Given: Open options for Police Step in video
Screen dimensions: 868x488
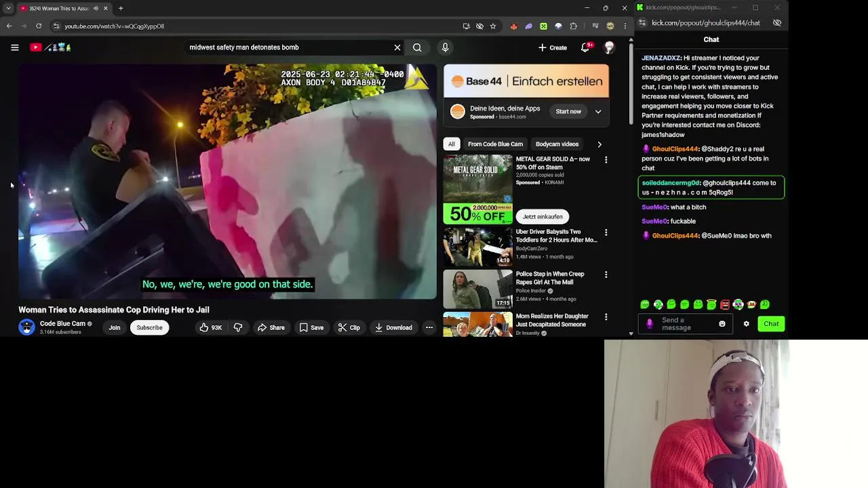Looking at the screenshot, I should click(x=606, y=274).
